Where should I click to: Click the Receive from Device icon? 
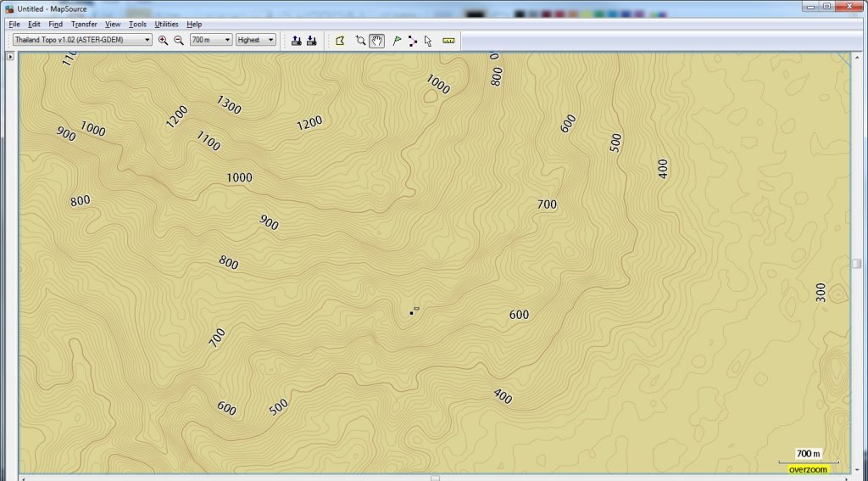click(312, 41)
